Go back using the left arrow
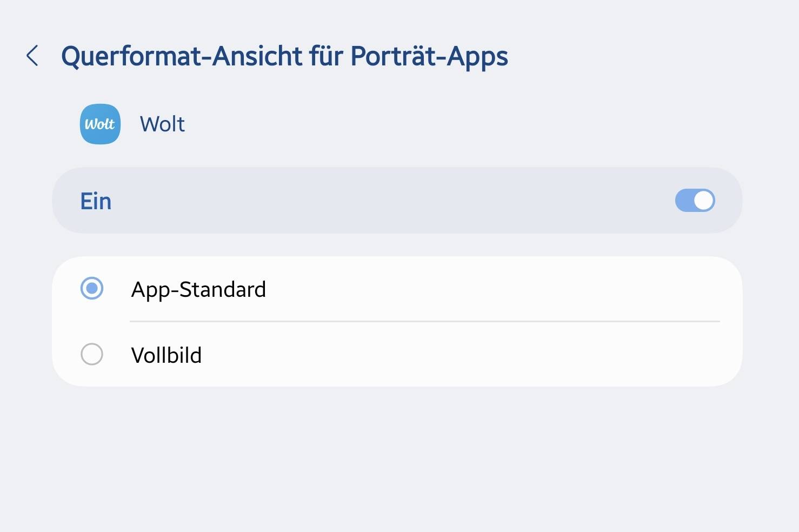799x532 pixels. click(32, 56)
